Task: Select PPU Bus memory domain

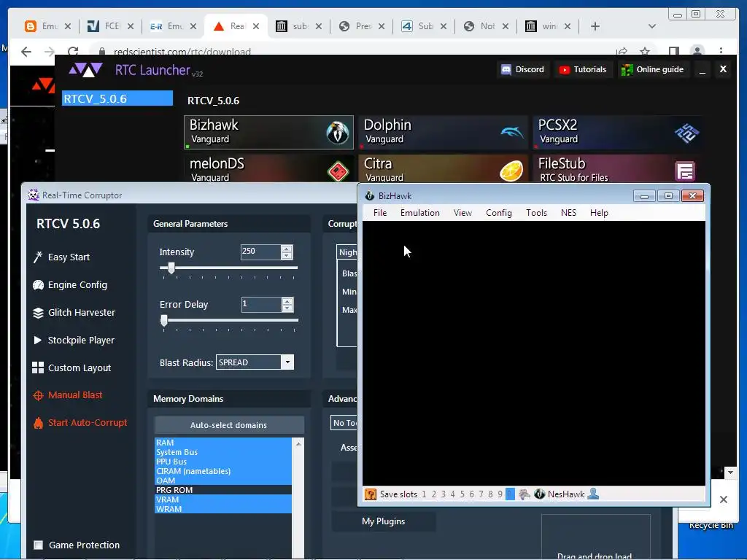Action: [x=223, y=462]
